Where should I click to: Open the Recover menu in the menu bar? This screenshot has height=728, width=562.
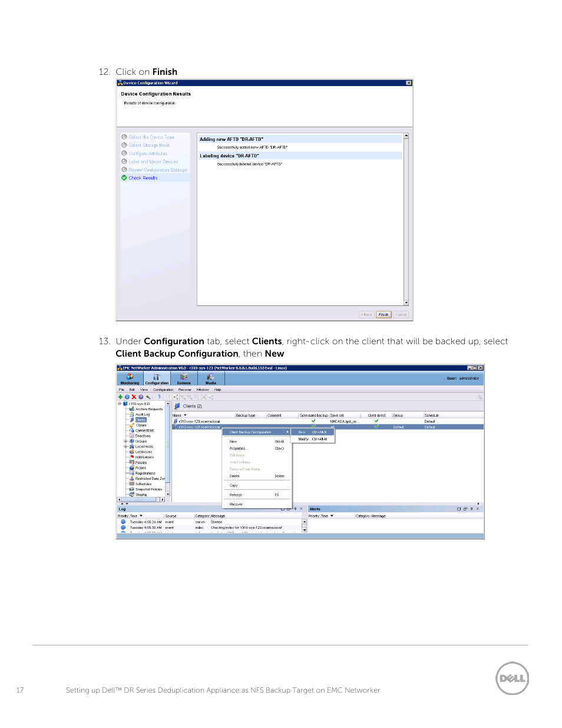coord(185,390)
